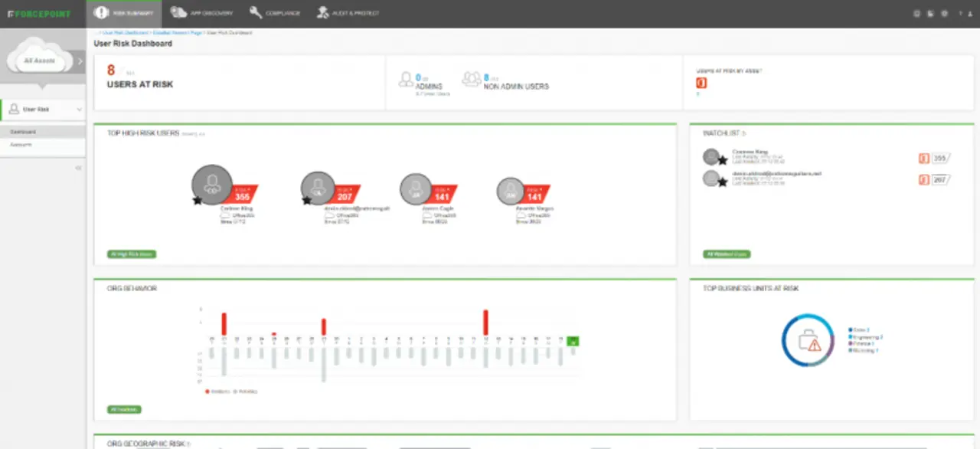Select Dashboard in the sidebar
Screen dimensions: 980x449
[x=23, y=132]
